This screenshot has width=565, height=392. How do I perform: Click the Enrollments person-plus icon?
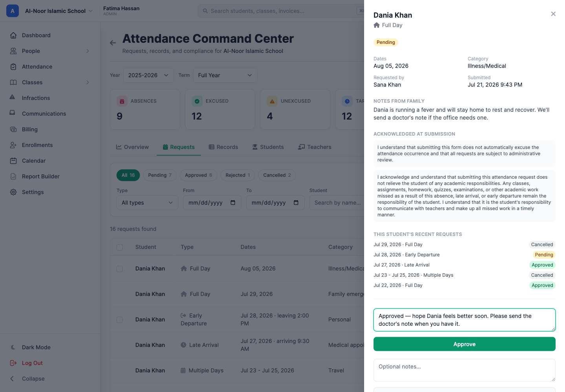(x=13, y=145)
